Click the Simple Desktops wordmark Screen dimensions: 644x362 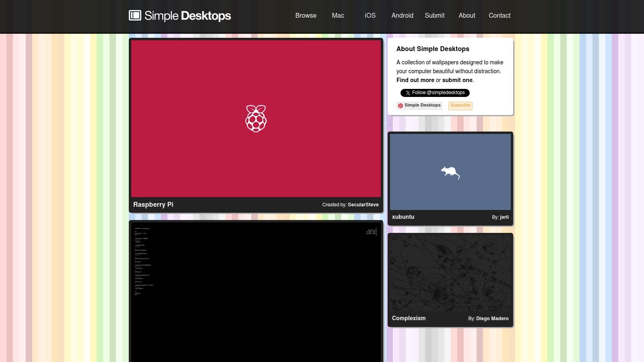click(x=188, y=16)
